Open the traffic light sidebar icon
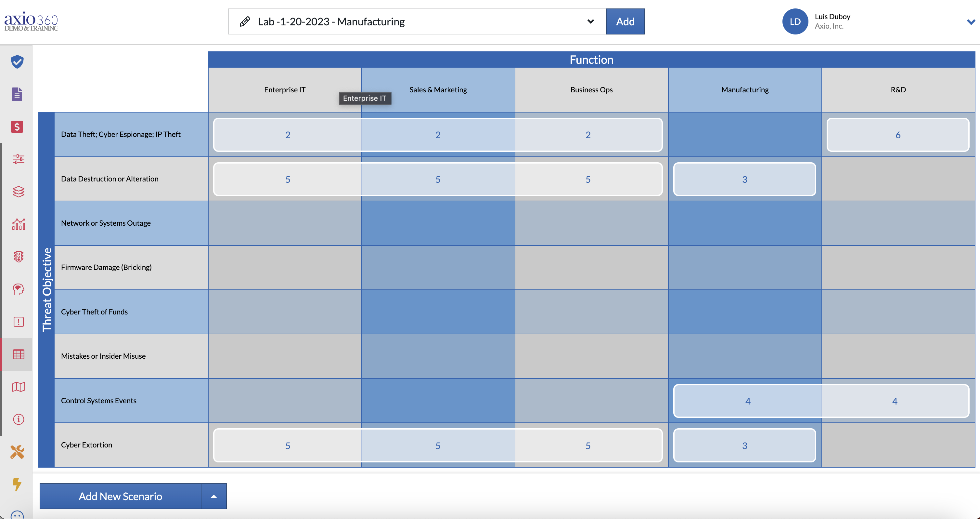Viewport: 980px width, 519px height. 18,257
